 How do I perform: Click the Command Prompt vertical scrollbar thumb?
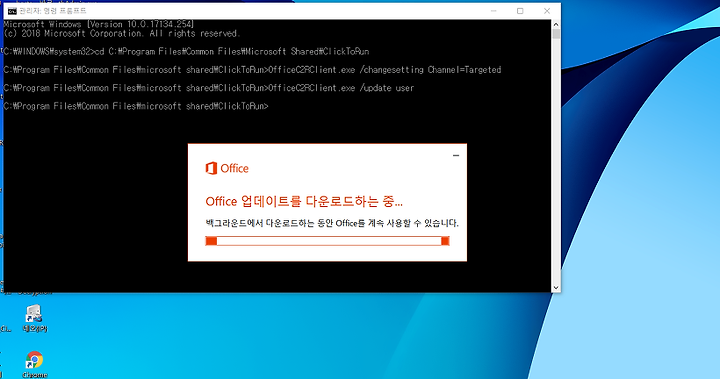pos(556,34)
